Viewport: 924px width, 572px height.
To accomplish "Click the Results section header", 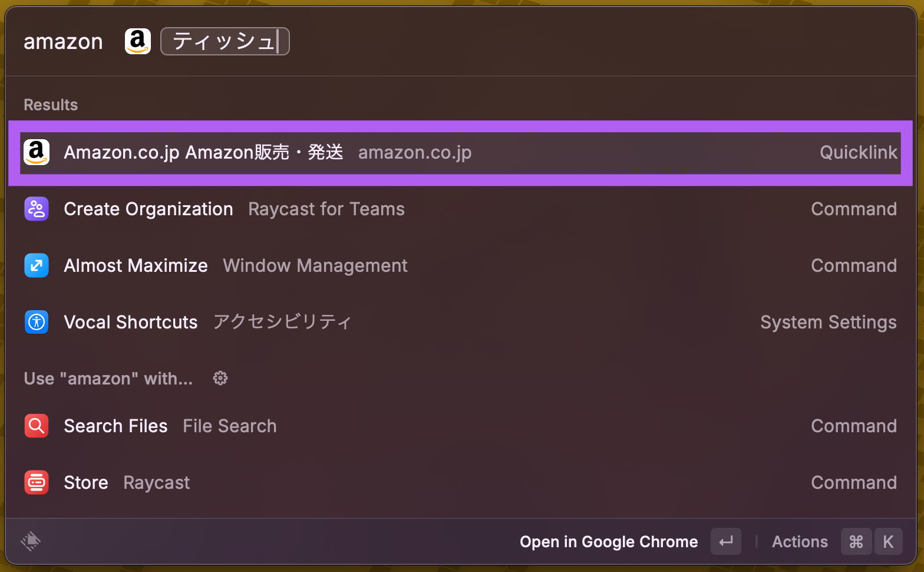I will pyautogui.click(x=51, y=105).
